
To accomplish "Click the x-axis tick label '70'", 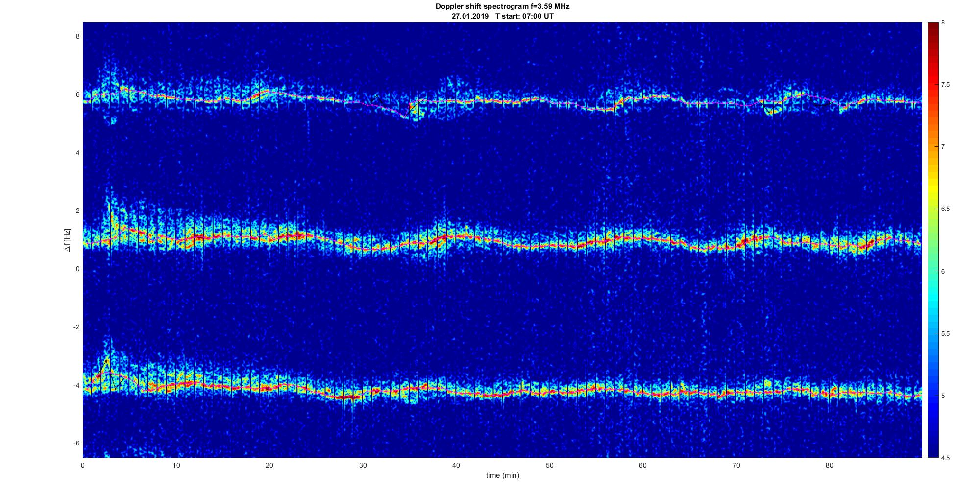I will [736, 465].
